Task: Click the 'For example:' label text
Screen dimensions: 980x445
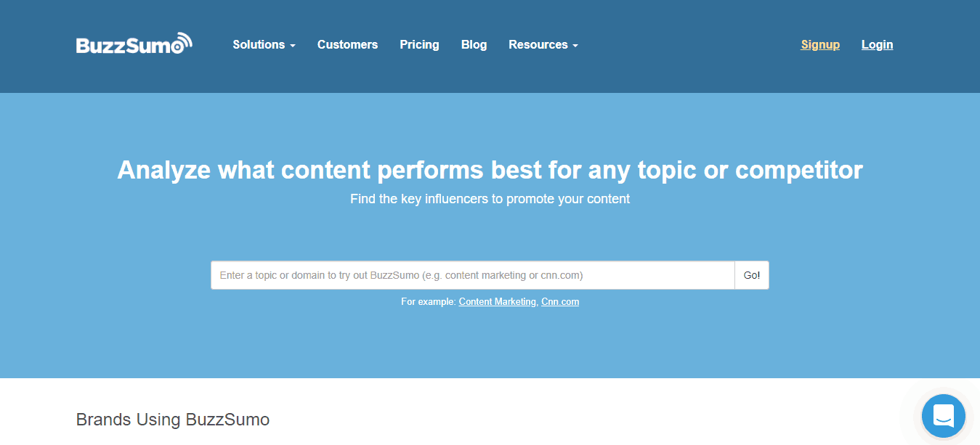Action: click(429, 301)
